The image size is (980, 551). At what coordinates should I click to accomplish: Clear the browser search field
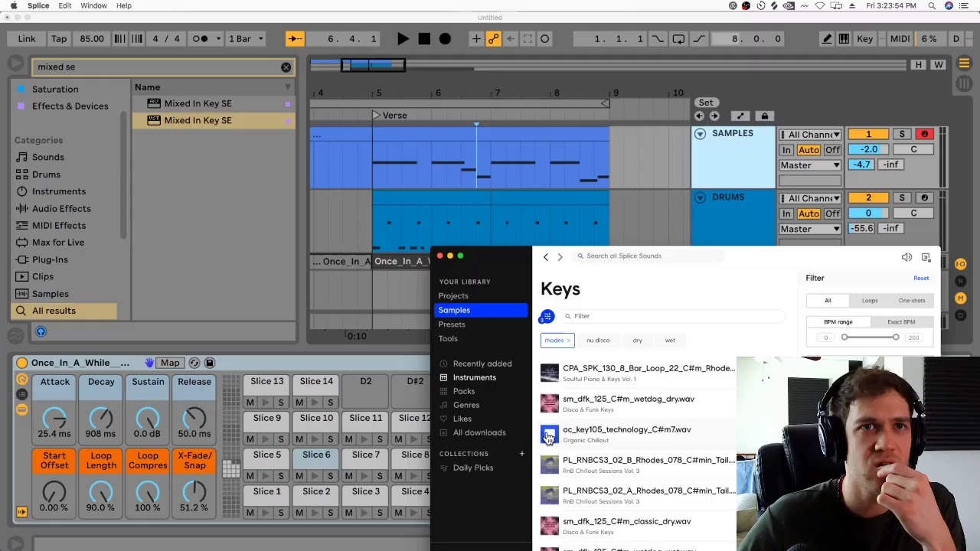coord(286,67)
